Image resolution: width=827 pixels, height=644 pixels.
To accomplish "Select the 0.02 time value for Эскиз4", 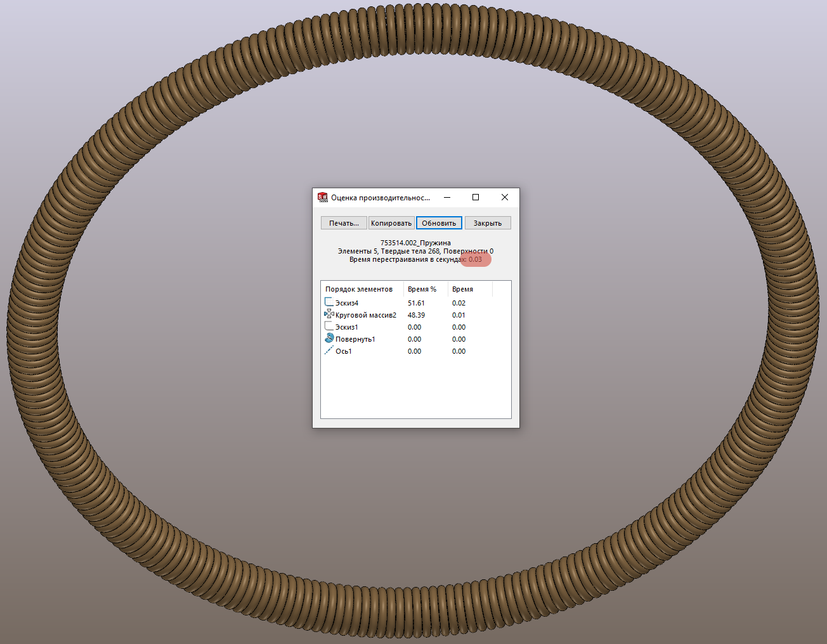I will coord(459,303).
